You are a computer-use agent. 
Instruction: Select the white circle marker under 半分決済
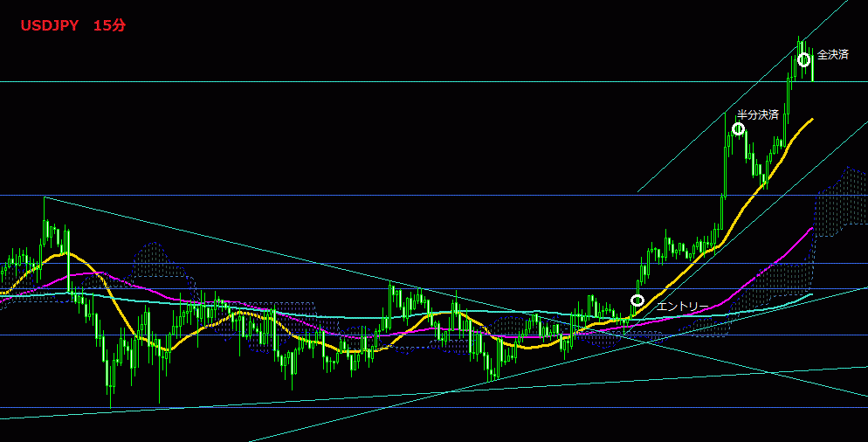(x=738, y=128)
